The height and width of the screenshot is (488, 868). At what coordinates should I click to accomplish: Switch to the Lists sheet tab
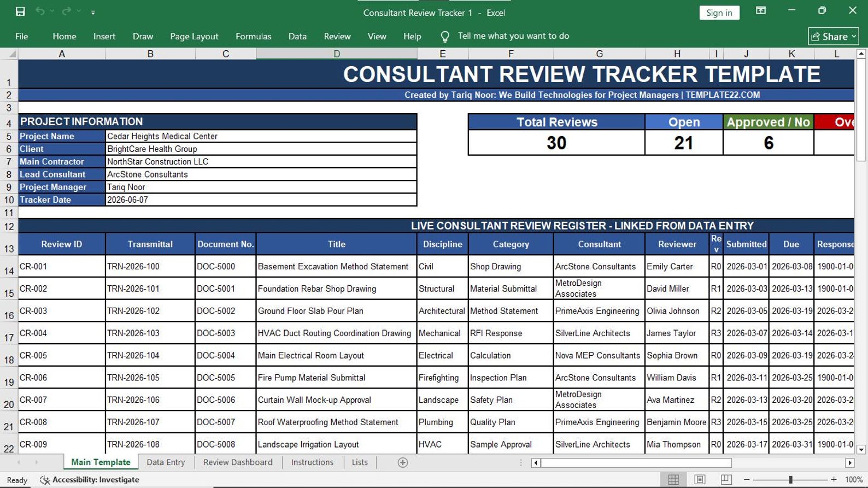coord(360,462)
